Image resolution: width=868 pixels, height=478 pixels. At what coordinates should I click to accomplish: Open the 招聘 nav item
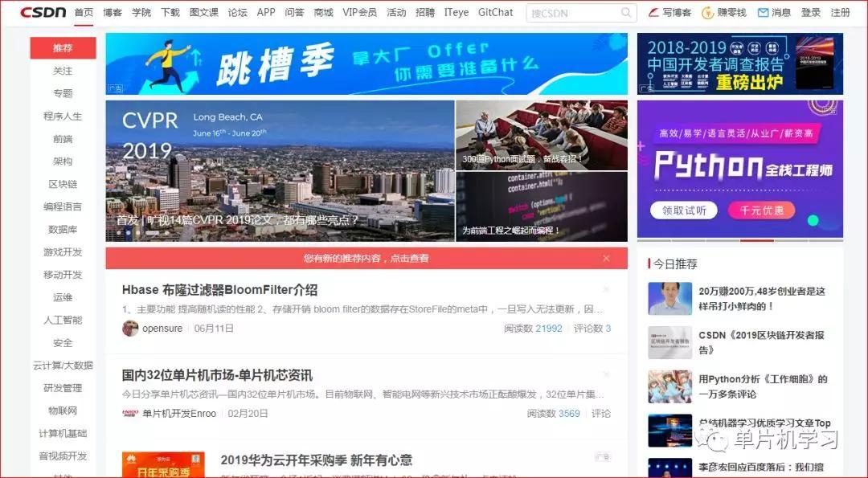click(x=425, y=12)
